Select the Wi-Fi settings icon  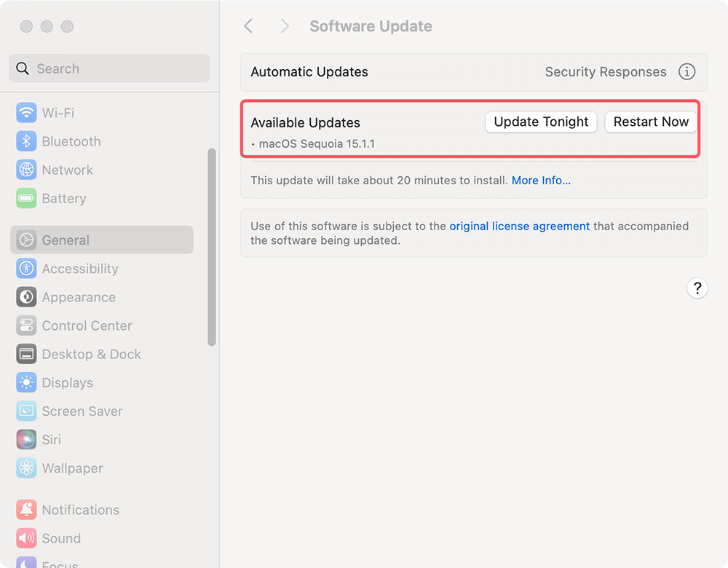[25, 113]
